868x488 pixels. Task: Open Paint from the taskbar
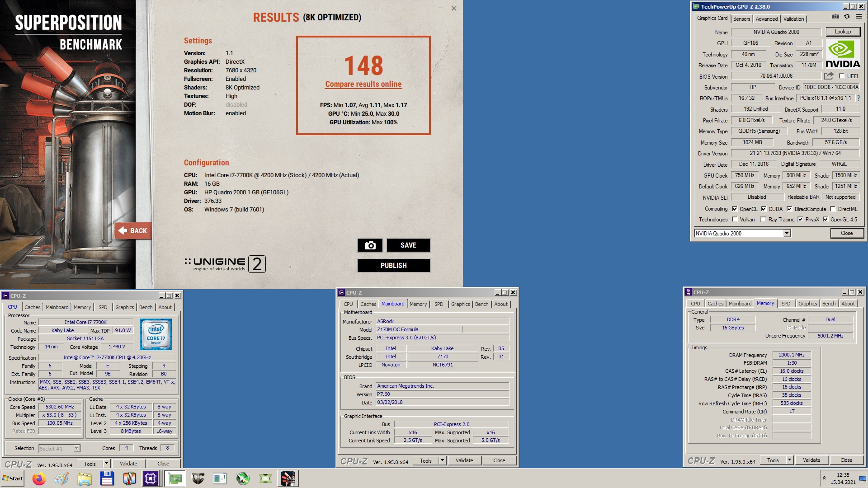click(62, 479)
